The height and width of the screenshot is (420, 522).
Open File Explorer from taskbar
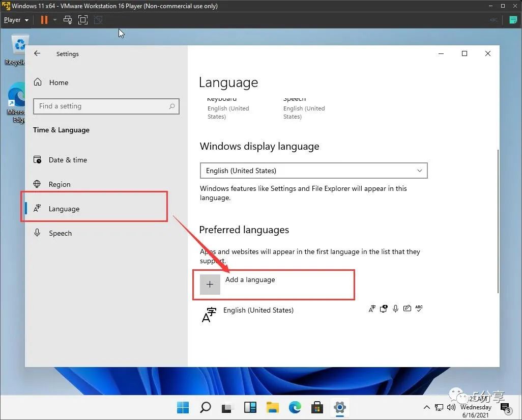pyautogui.click(x=272, y=407)
